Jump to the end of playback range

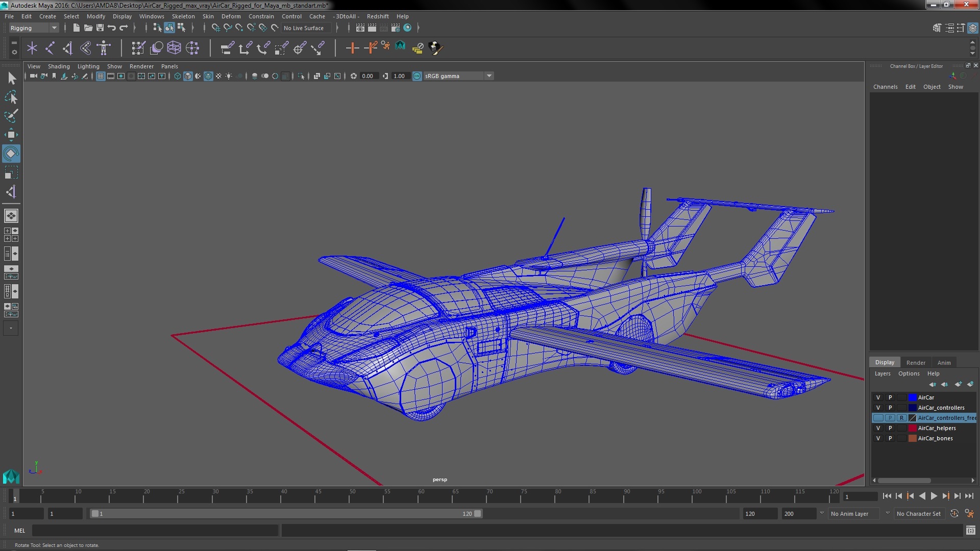coord(969,496)
